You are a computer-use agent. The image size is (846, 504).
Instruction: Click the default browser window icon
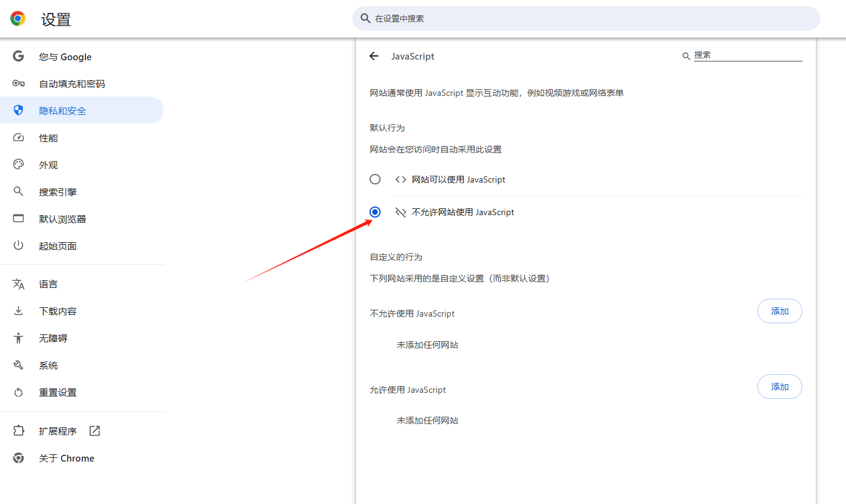[18, 219]
